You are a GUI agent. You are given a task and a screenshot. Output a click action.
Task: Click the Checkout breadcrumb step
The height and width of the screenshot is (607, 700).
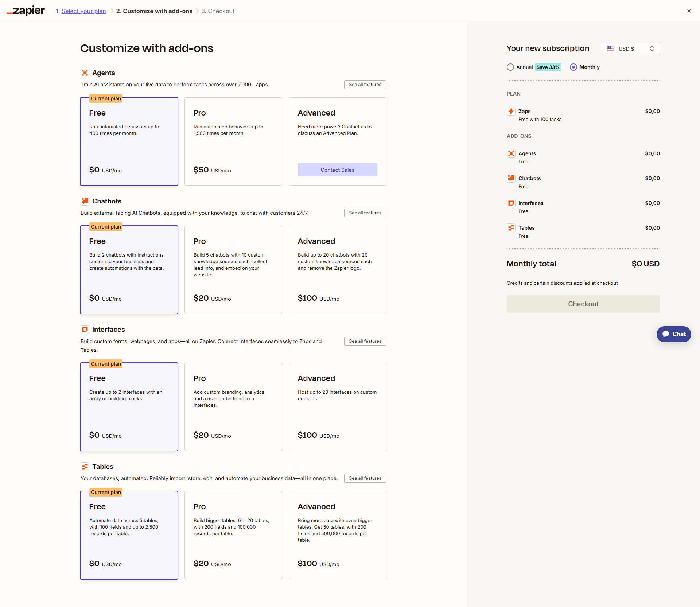[218, 11]
